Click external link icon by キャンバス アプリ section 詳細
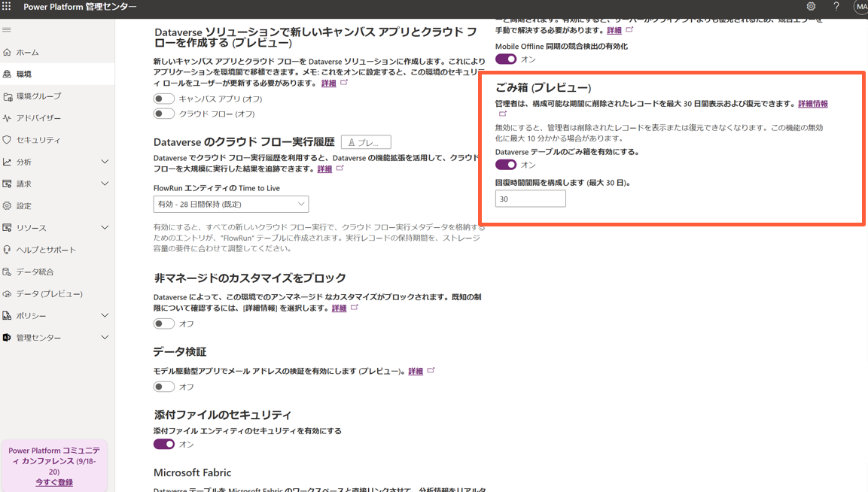Image resolution: width=868 pixels, height=492 pixels. 344,82
